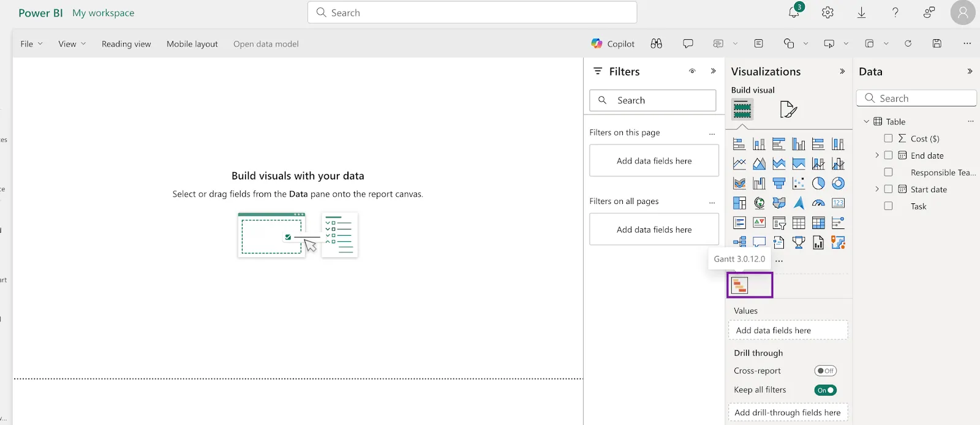The image size is (980, 425).
Task: Select the Gauge visual
Action: click(818, 203)
